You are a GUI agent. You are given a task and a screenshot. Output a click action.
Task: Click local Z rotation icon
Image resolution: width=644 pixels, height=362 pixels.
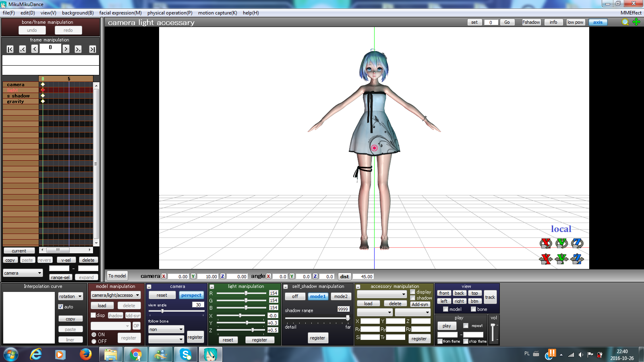click(x=577, y=243)
